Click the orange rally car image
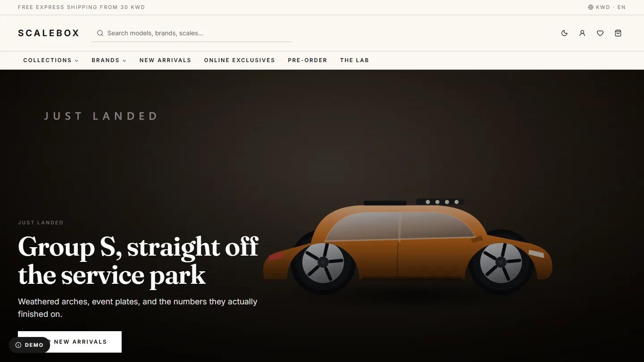Image resolution: width=644 pixels, height=362 pixels. coord(408,247)
